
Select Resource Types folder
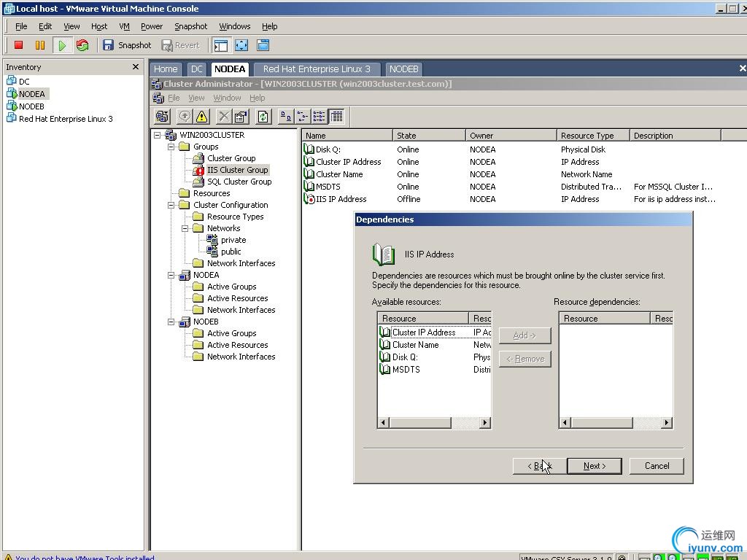235,217
